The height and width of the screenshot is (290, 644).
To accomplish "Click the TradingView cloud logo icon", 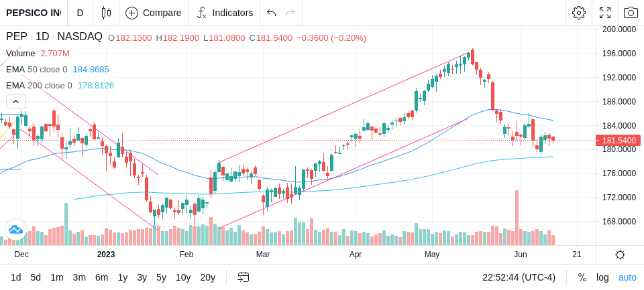I will (15, 230).
